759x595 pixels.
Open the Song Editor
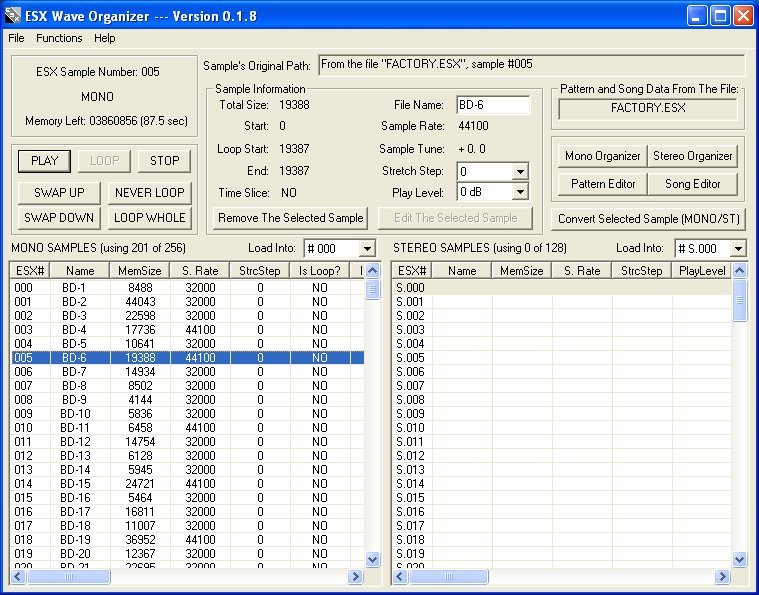(x=693, y=184)
